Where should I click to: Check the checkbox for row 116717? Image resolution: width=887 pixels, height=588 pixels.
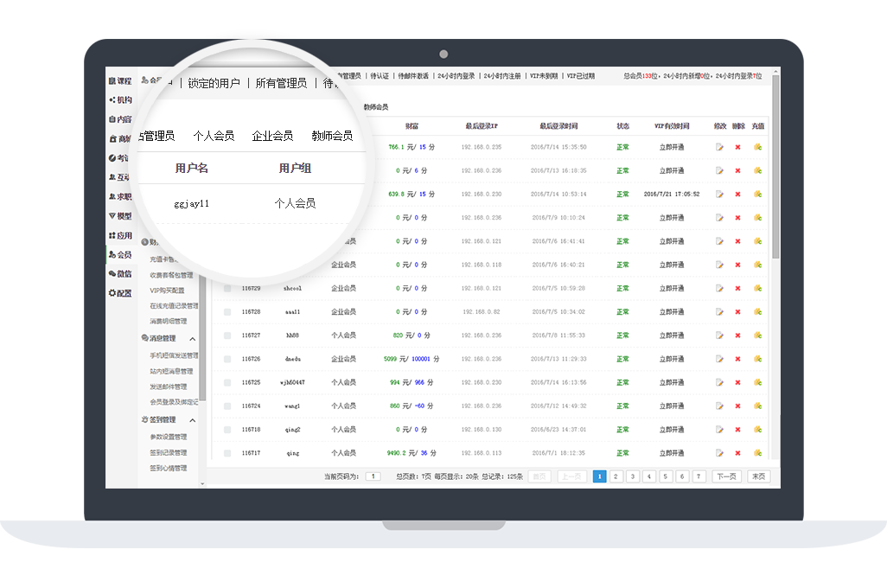pyautogui.click(x=227, y=453)
